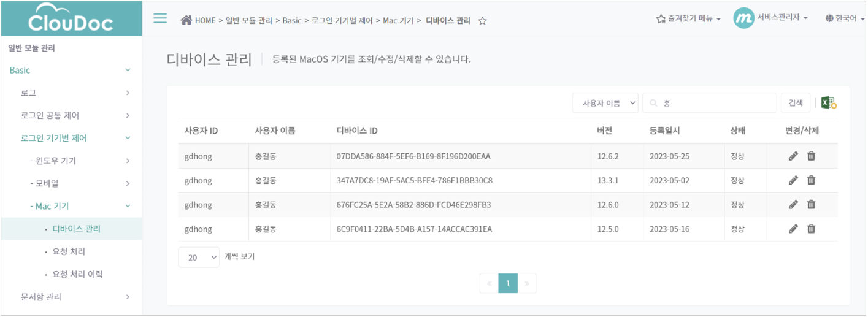Click version cell 13.3.1
868x317 pixels.
(x=607, y=180)
